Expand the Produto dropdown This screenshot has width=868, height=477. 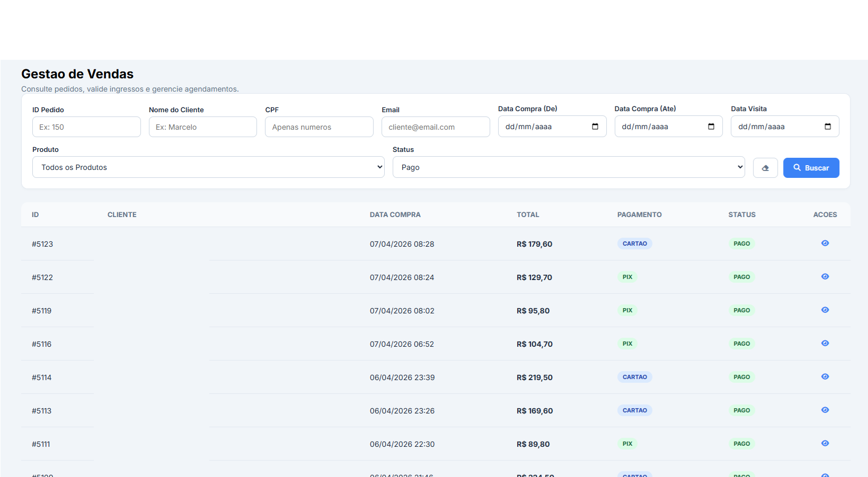point(208,167)
